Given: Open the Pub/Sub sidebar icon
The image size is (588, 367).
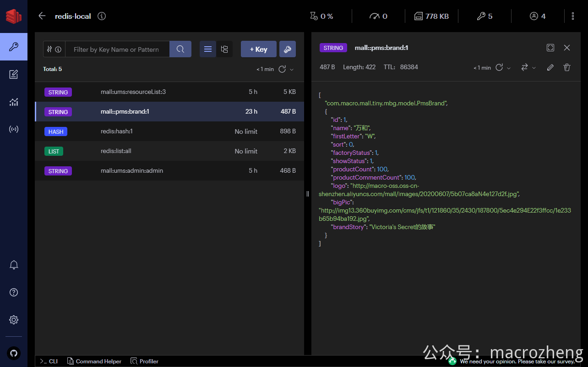Looking at the screenshot, I should (14, 129).
